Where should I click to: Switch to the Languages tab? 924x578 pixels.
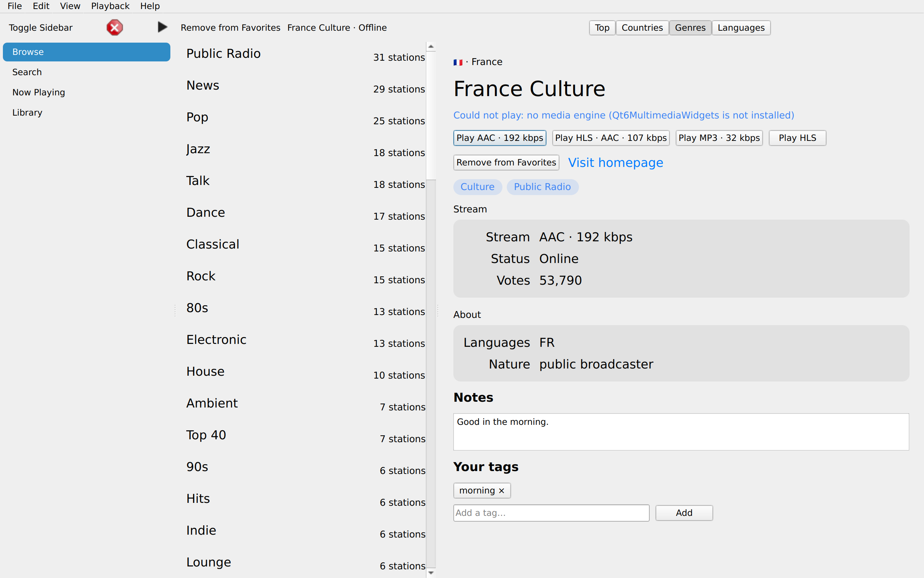741,28
